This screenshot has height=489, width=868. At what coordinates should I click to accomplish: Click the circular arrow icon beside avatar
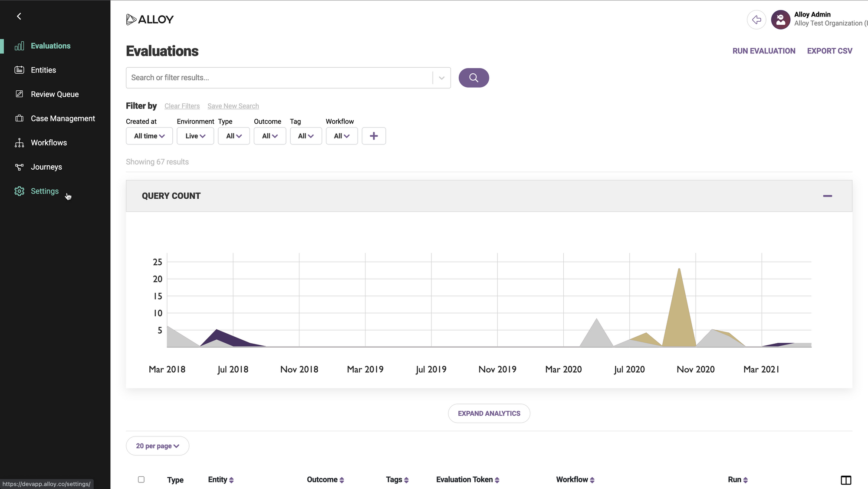756,20
